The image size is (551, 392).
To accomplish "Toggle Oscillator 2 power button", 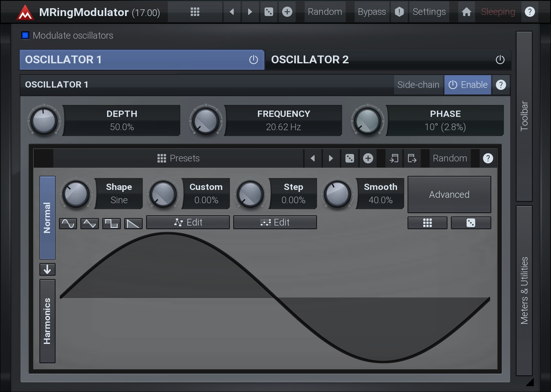I will click(500, 60).
